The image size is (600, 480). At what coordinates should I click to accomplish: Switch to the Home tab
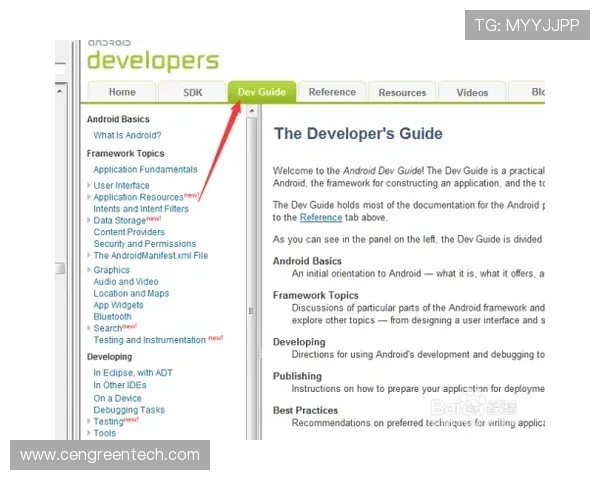pos(122,92)
